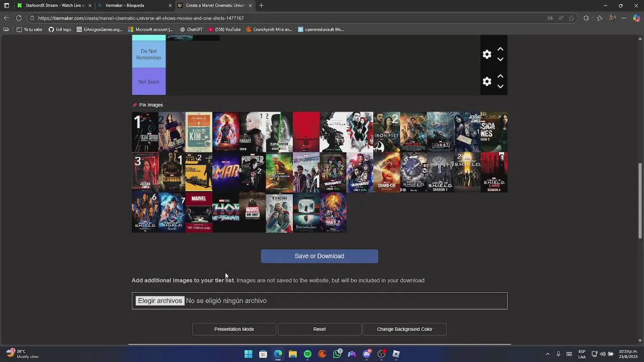The height and width of the screenshot is (362, 644).
Task: Open the Microsoft account bookmark
Action: pyautogui.click(x=150, y=30)
